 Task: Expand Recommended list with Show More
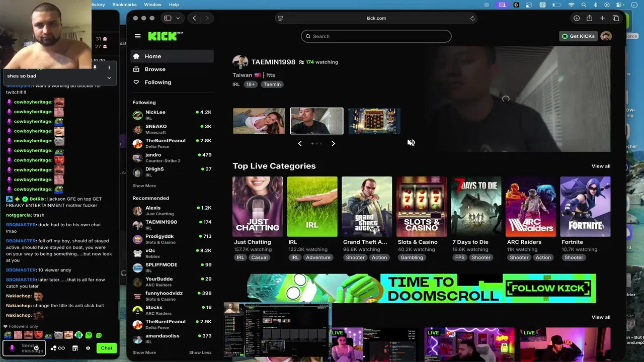pos(144,352)
